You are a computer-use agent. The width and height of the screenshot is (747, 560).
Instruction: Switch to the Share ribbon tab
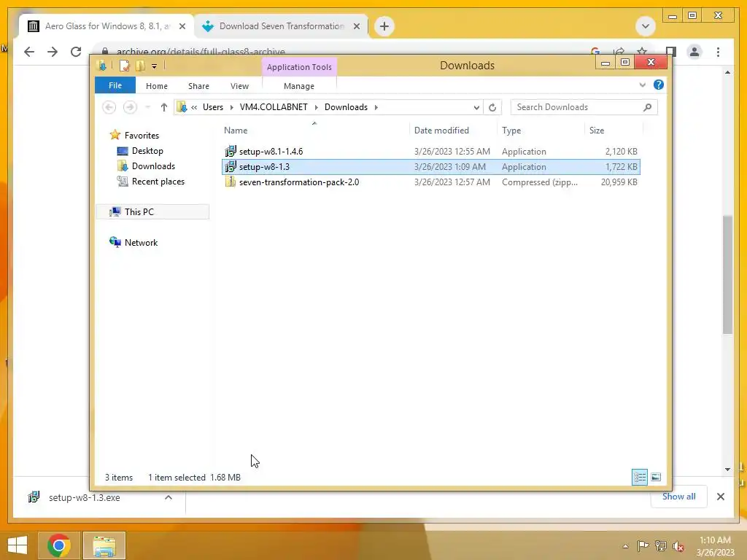click(198, 86)
